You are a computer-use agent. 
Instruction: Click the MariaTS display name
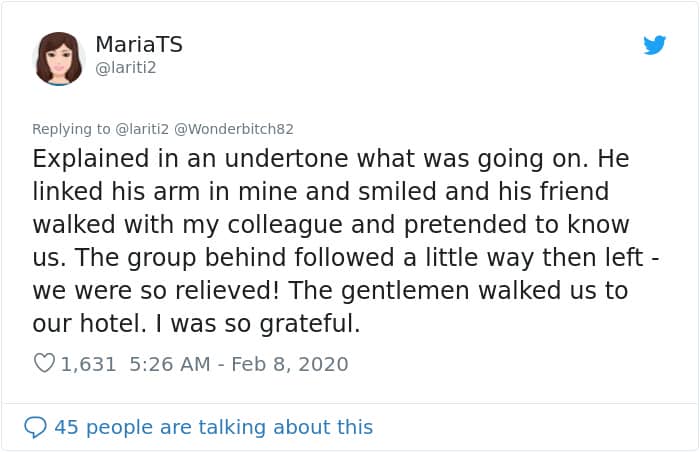pos(139,45)
